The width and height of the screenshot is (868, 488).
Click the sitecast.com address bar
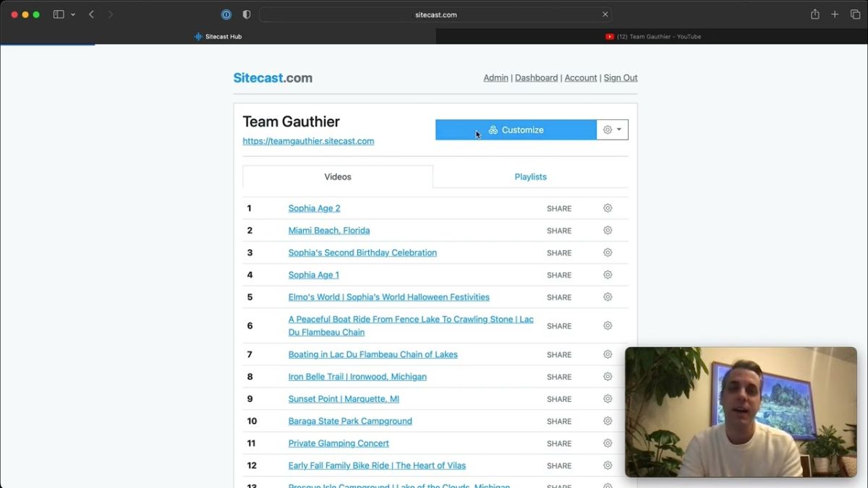pos(435,14)
